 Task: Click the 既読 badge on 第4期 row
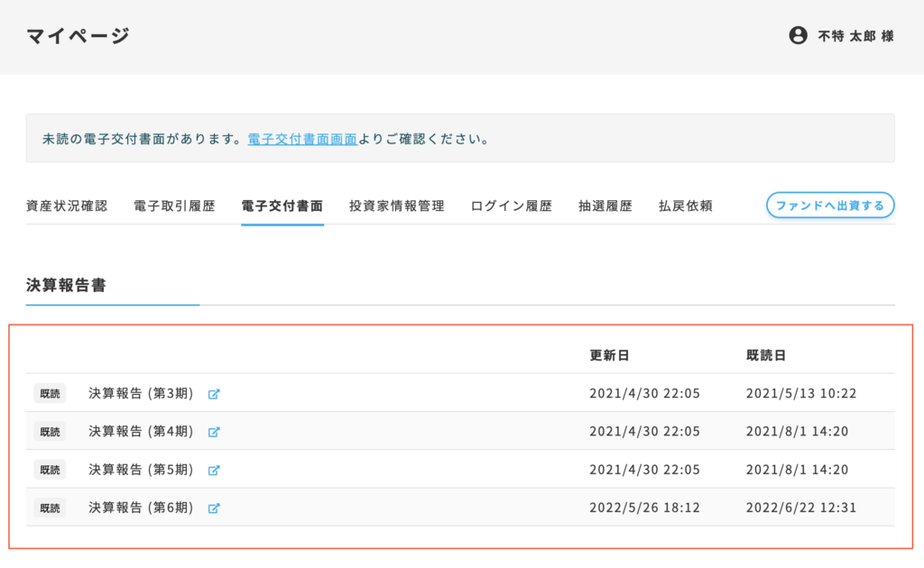(x=50, y=432)
